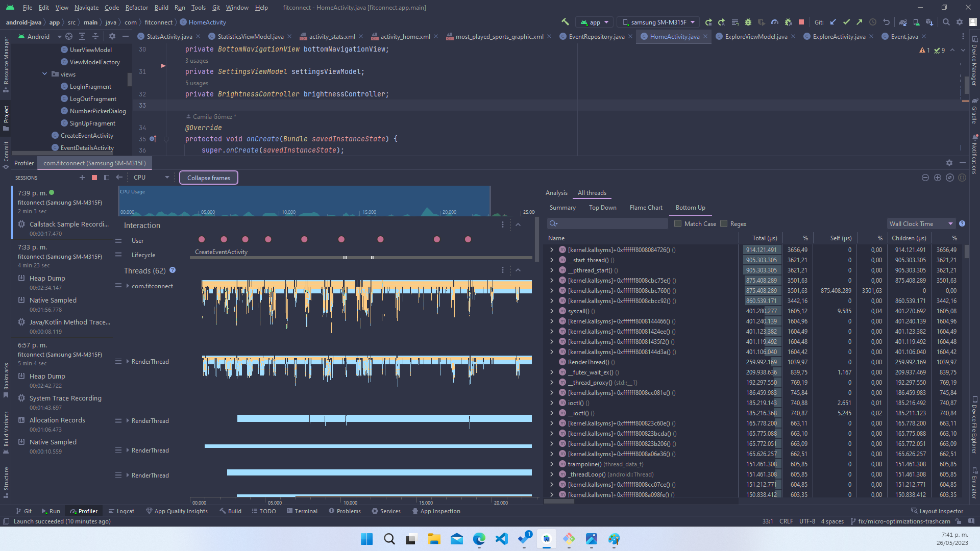Click the Git rollback undo icon

point(886,22)
